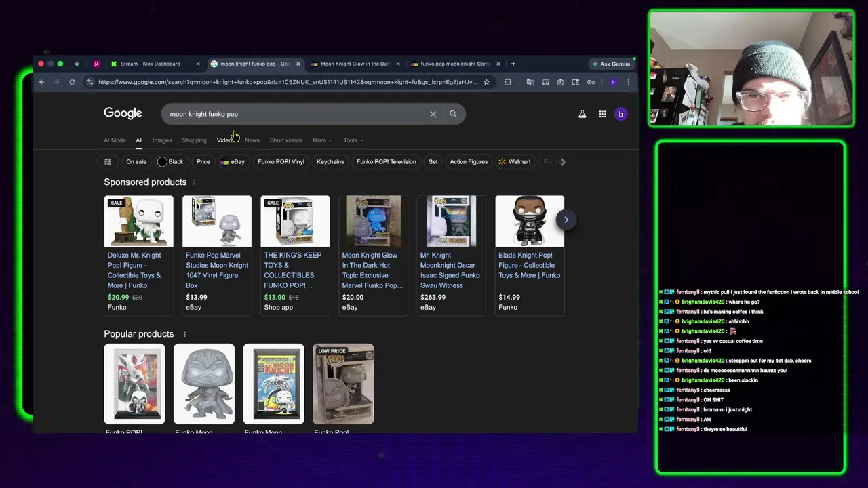This screenshot has height=488, width=868.
Task: Click the Google logo
Action: (123, 113)
